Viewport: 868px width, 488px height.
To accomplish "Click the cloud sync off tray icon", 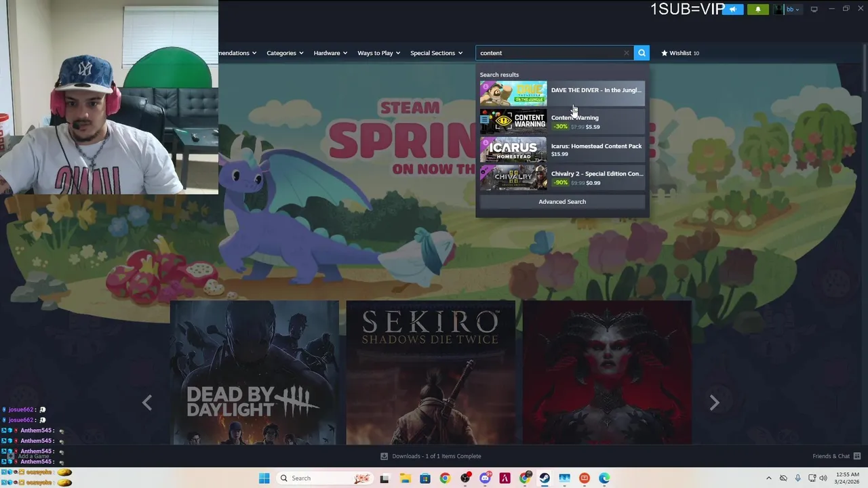I will [x=783, y=479].
